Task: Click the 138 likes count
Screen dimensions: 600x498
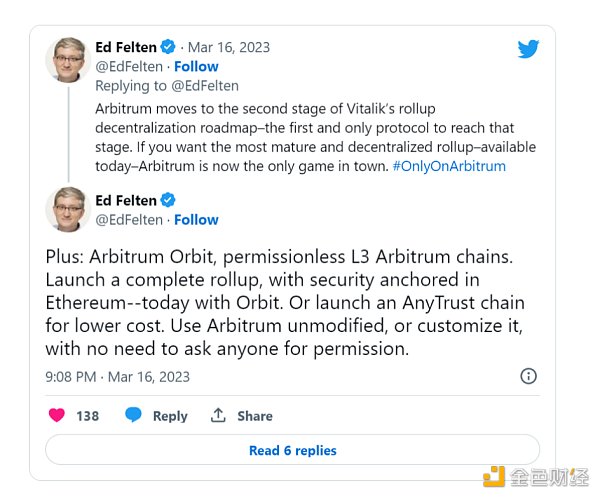Action: pyautogui.click(x=88, y=416)
